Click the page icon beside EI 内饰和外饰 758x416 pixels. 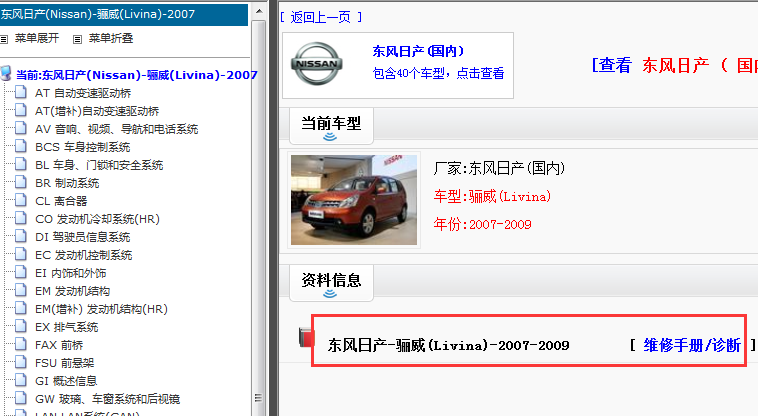tap(21, 272)
